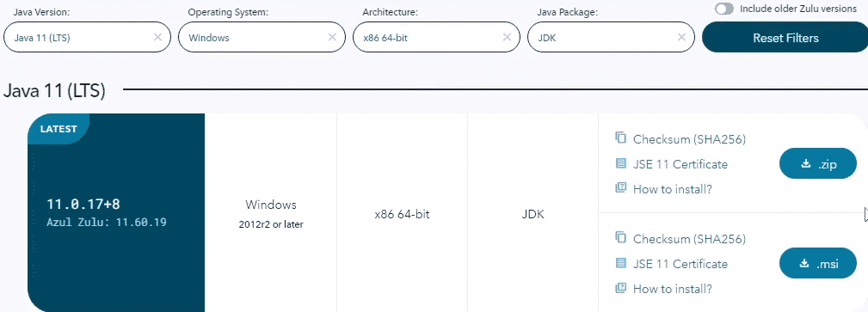Click copy icon beside second Checksum (SHA256)
868x312 pixels.
coord(620,237)
